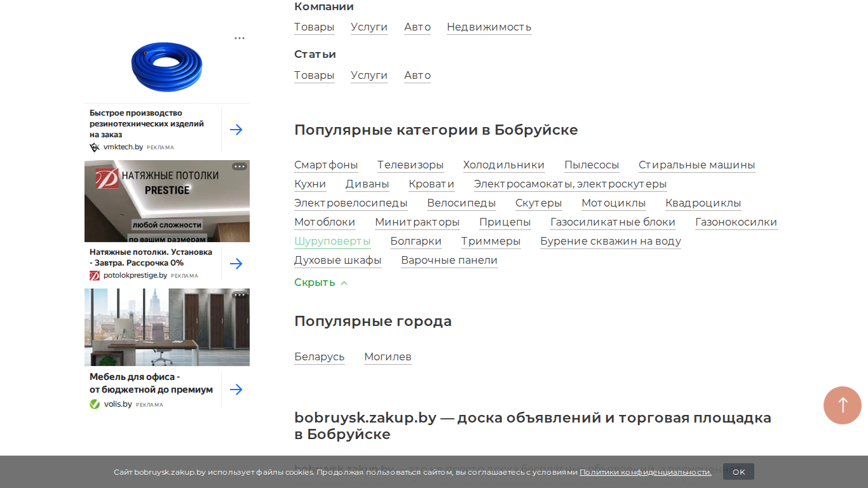Open Бурение скважин на воду link

click(x=611, y=241)
